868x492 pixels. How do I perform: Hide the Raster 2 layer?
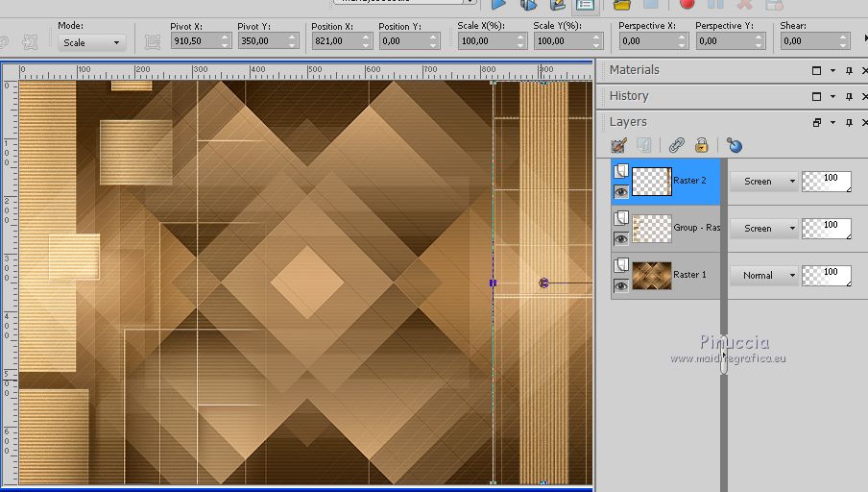[620, 192]
